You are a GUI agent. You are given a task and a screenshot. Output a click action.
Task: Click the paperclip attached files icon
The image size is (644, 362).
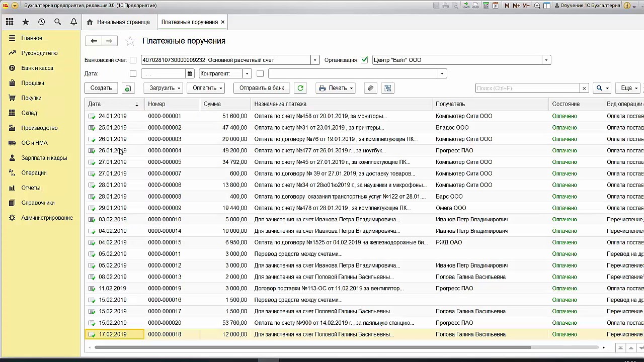pos(370,88)
